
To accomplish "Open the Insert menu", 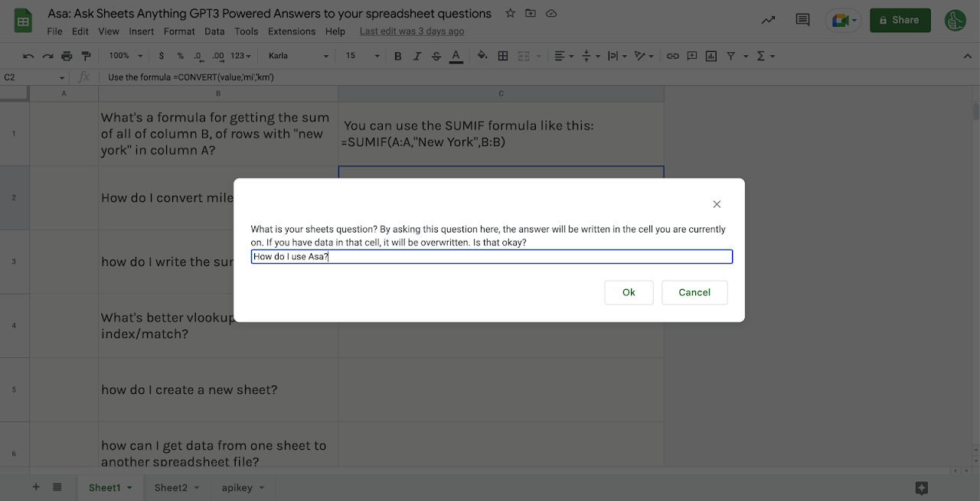I will (142, 31).
